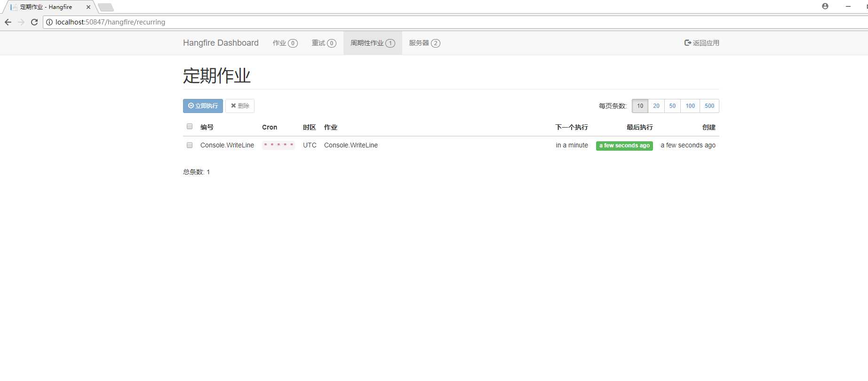Go back using browser back arrow
Screen dimensions: 868x381
point(8,22)
